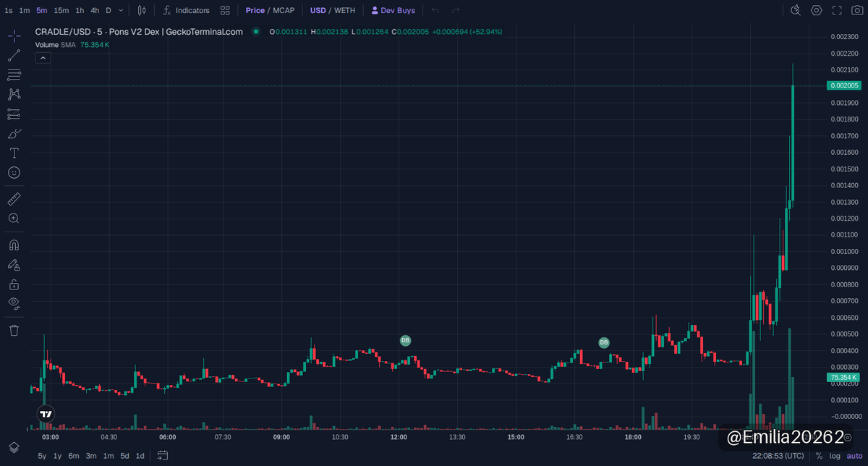Image resolution: width=868 pixels, height=466 pixels.
Task: Open the Indicators dialog
Action: 187,11
